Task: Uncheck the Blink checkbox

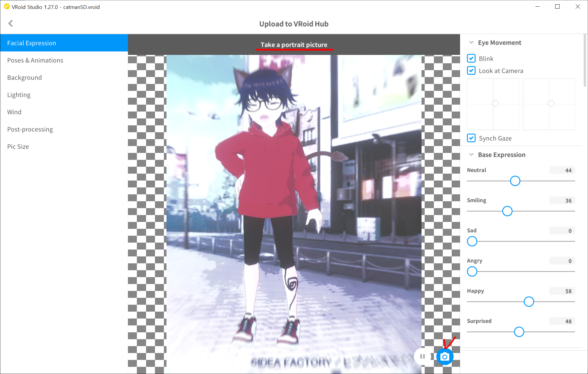Action: click(471, 58)
